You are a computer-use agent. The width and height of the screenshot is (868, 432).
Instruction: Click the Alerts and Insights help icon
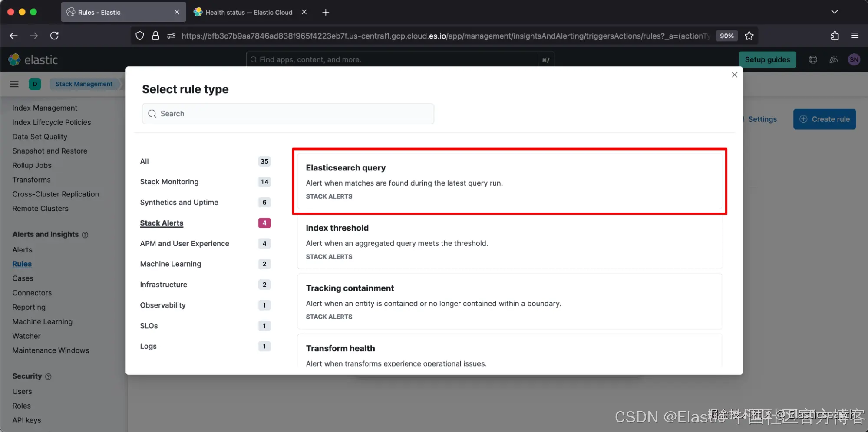click(x=85, y=235)
